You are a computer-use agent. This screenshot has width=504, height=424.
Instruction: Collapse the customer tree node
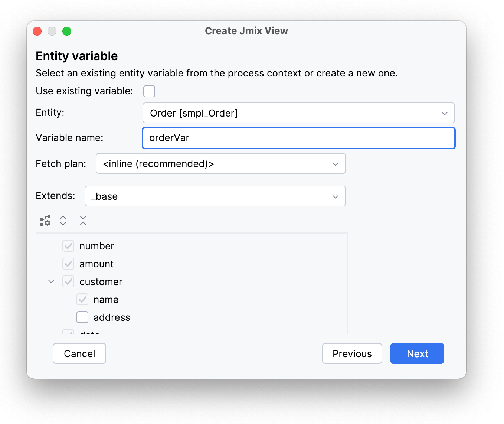click(x=51, y=282)
